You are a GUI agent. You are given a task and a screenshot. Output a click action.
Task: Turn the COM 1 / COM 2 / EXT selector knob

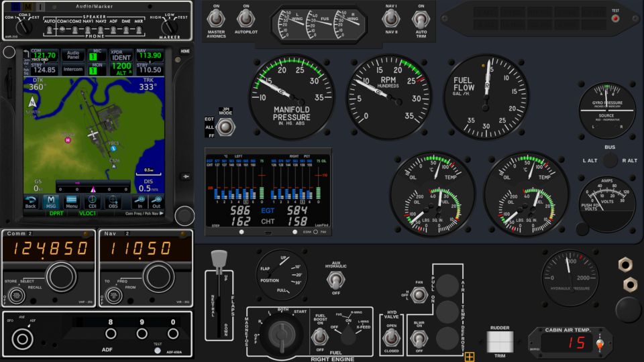[x=24, y=27]
